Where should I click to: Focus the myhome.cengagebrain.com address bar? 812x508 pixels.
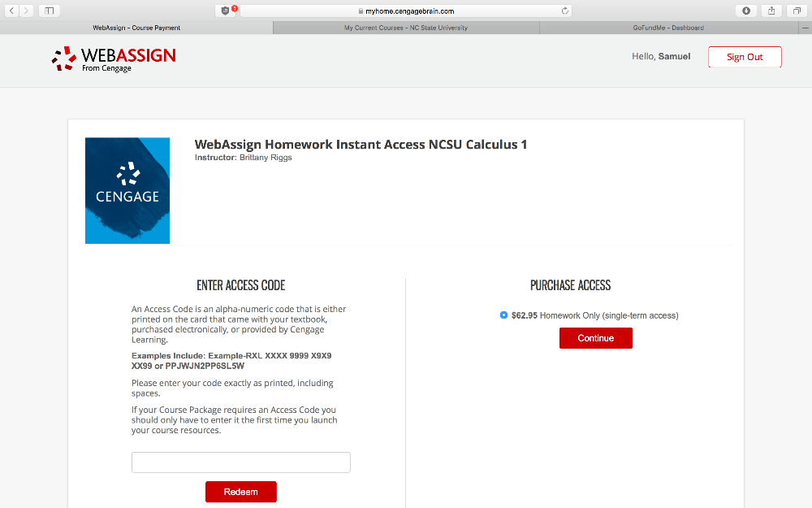coord(406,11)
